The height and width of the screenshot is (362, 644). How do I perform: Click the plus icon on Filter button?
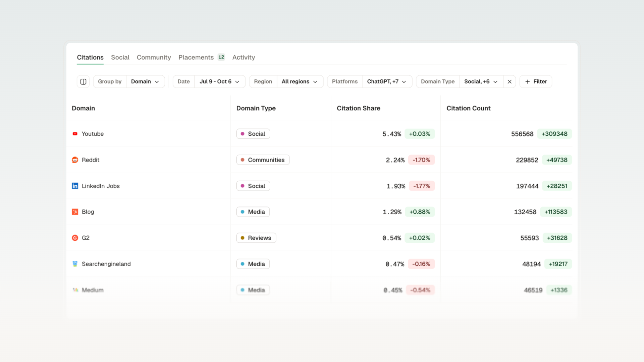(x=528, y=81)
